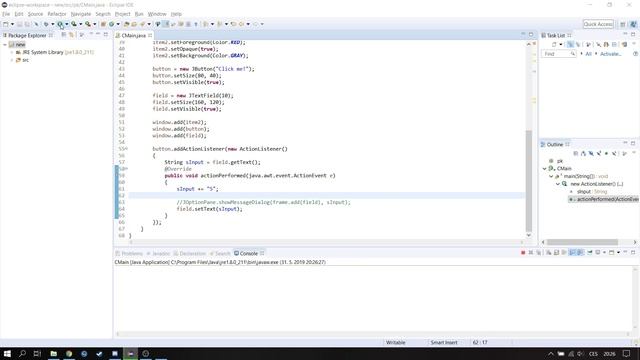Screen dimensions: 640x360
Task: Click the editor vertical scrollbar thumb
Action: click(x=529, y=180)
